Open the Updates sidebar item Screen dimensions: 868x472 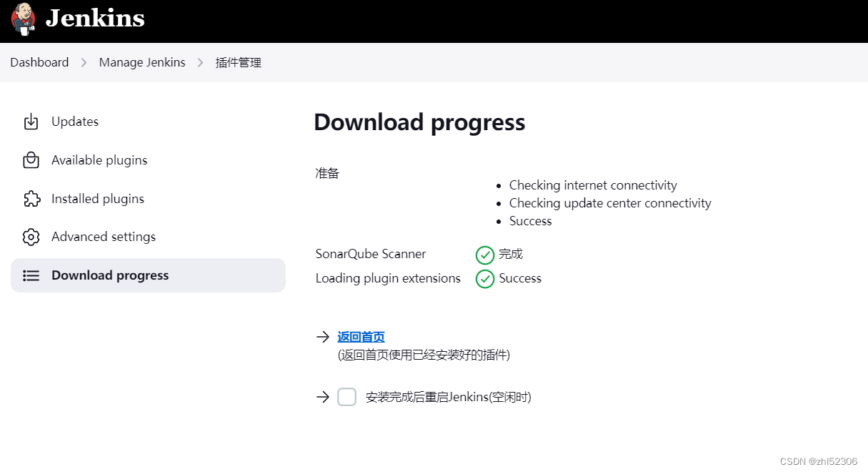(148, 122)
